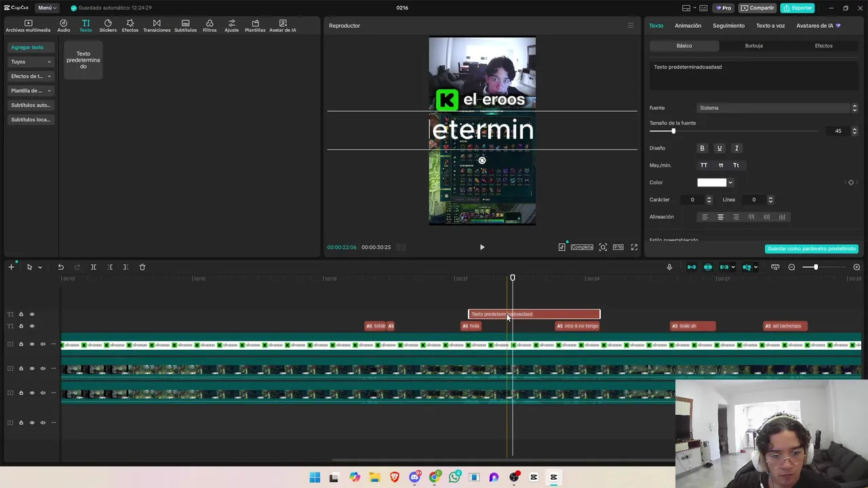Click the zoom out timeline magnifier

pyautogui.click(x=791, y=267)
